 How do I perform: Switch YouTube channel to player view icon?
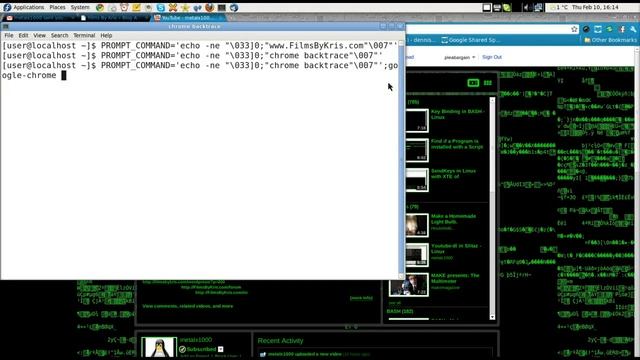473,83
